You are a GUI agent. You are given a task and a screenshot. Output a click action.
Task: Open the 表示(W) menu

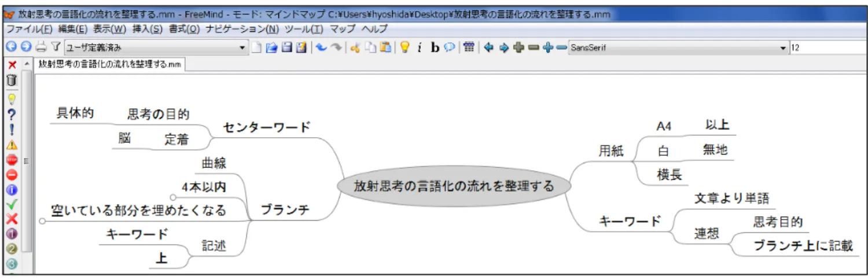tap(109, 29)
